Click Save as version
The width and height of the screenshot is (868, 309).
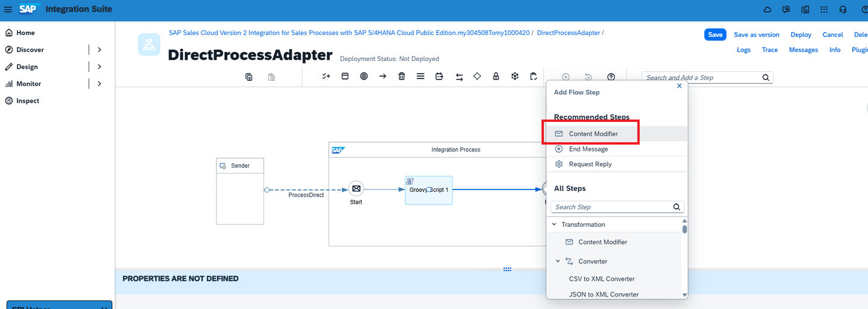tap(756, 34)
